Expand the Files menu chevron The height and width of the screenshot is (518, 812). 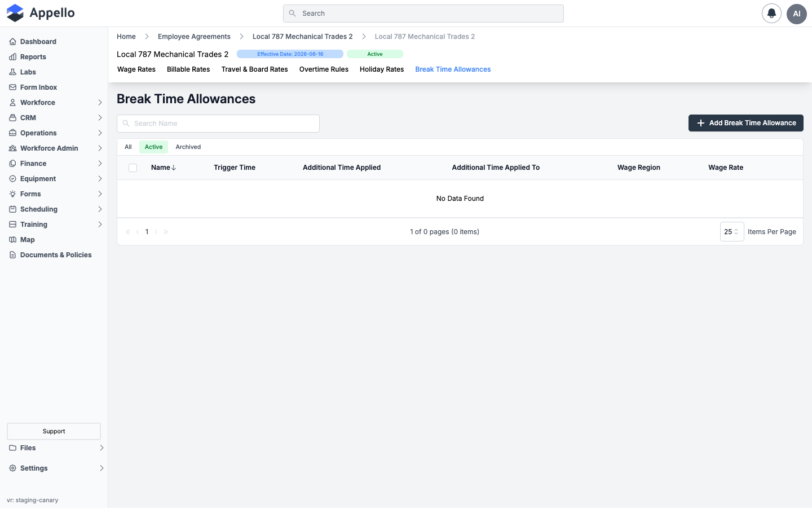pyautogui.click(x=101, y=448)
